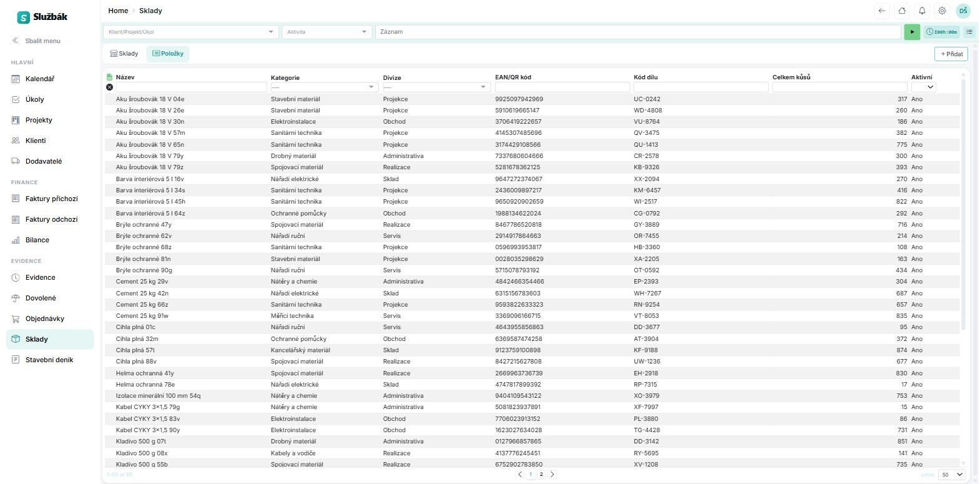Screen dimensions: 980x484
Task: Go to page 2 of results
Action: (541, 475)
